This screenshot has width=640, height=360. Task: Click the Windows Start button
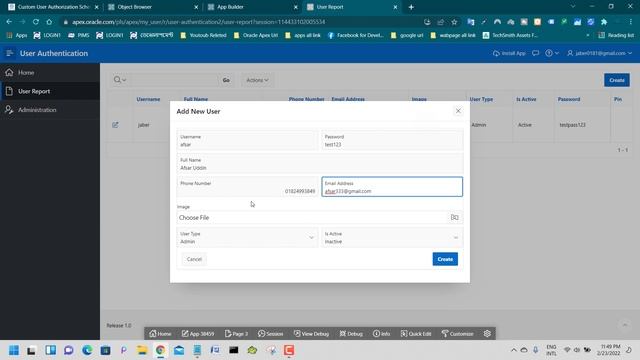tap(13, 350)
